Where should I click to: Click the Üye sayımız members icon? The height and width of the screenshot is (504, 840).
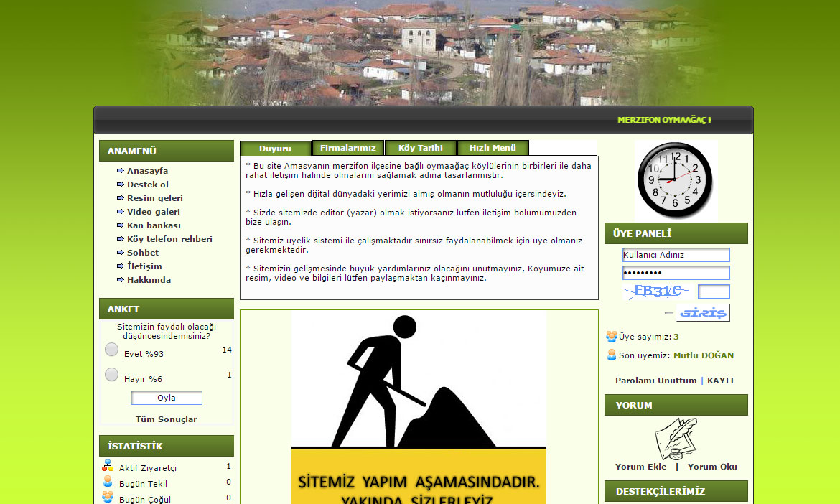(611, 336)
